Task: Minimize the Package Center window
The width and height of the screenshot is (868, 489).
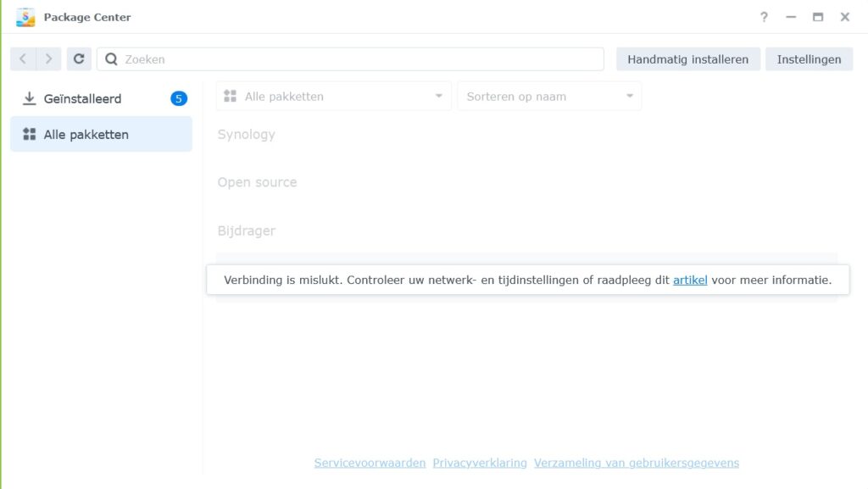Action: point(791,17)
